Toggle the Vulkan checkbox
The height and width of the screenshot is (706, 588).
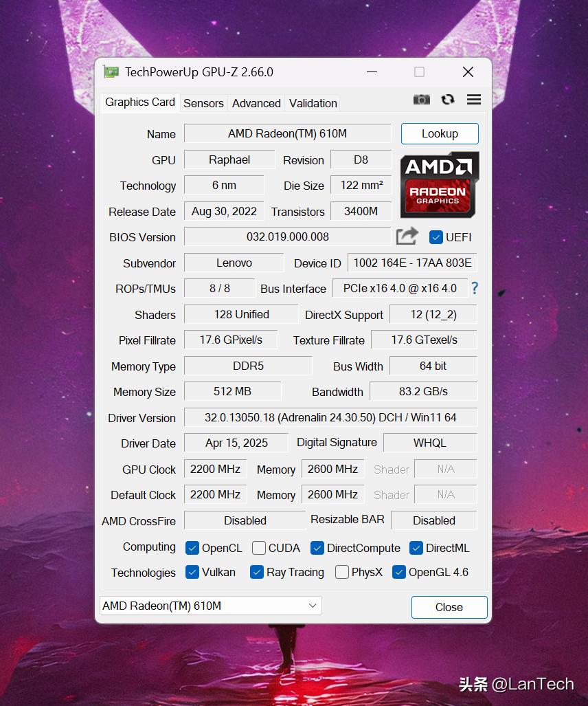(192, 572)
